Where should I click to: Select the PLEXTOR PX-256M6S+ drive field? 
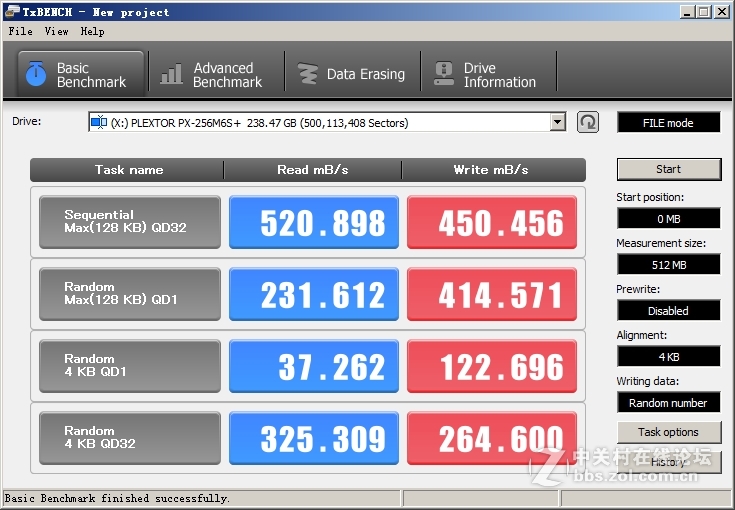point(327,122)
